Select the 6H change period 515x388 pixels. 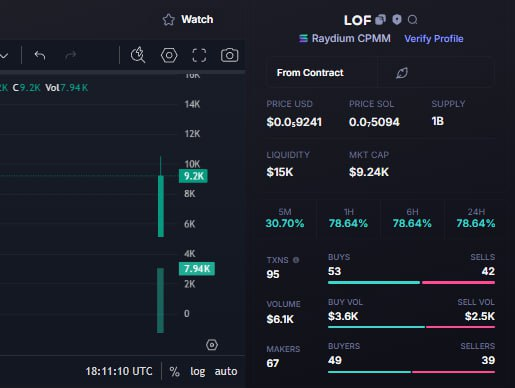pos(412,218)
